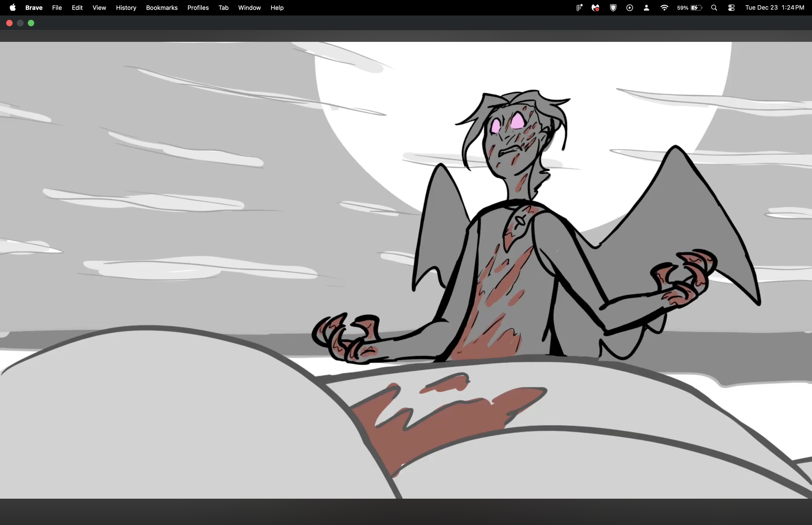The image size is (812, 525).
Task: Show the battery status at 59%
Action: pos(690,7)
